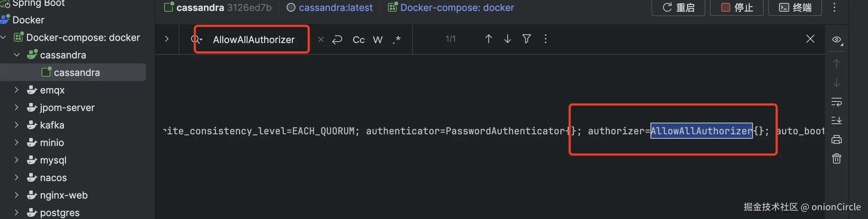Clear the log with trash icon
Image resolution: width=868 pixels, height=219 pixels.
pos(836,158)
